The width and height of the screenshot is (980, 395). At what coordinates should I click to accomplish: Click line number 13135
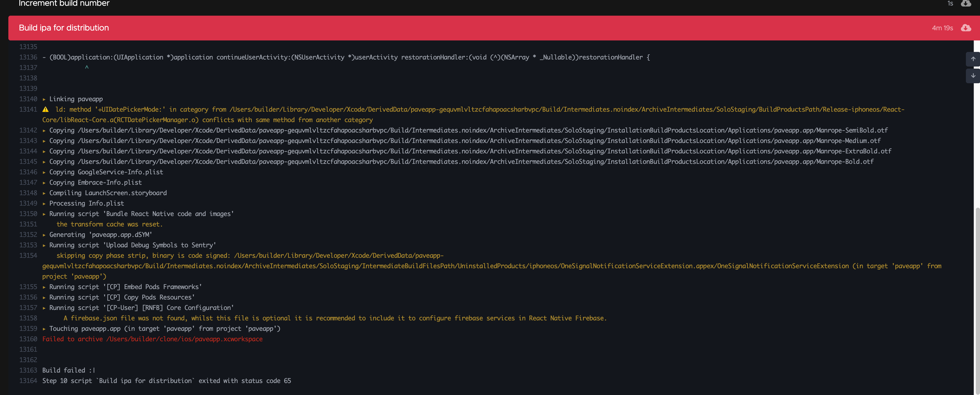28,47
